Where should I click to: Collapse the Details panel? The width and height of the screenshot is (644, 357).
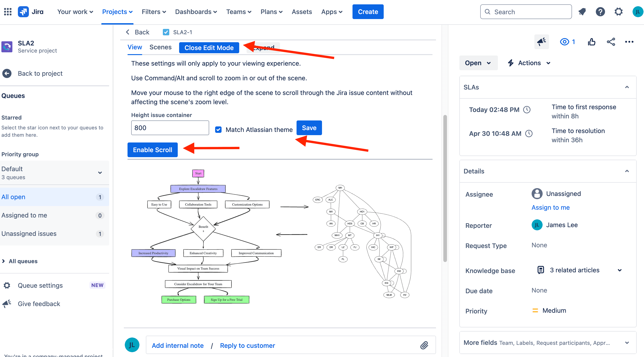(x=627, y=171)
